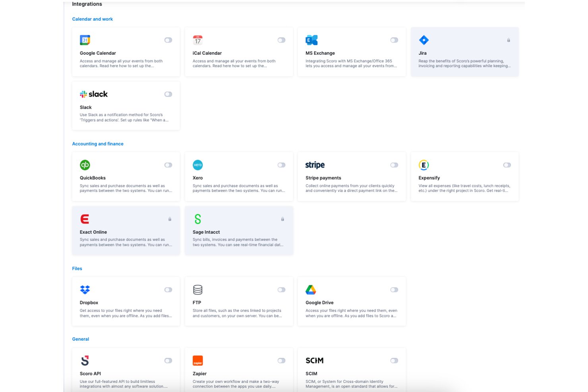Screen dimensions: 588x392
Task: Click the Jira description starting 'Reap the benefits'
Action: pos(464,64)
